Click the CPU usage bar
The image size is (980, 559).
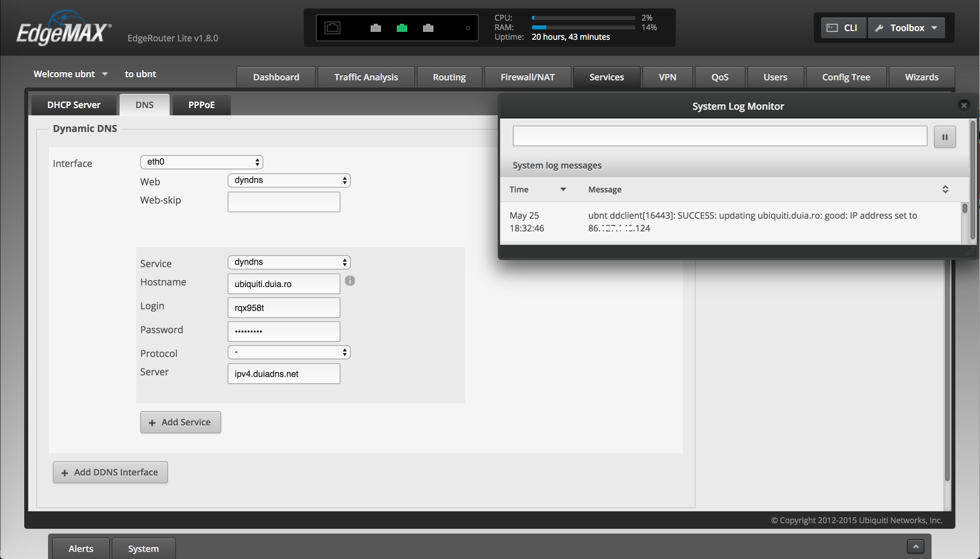(583, 18)
